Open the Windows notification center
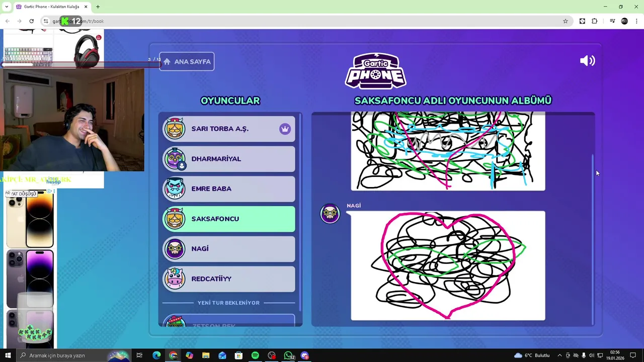The width and height of the screenshot is (644, 362). 633,355
